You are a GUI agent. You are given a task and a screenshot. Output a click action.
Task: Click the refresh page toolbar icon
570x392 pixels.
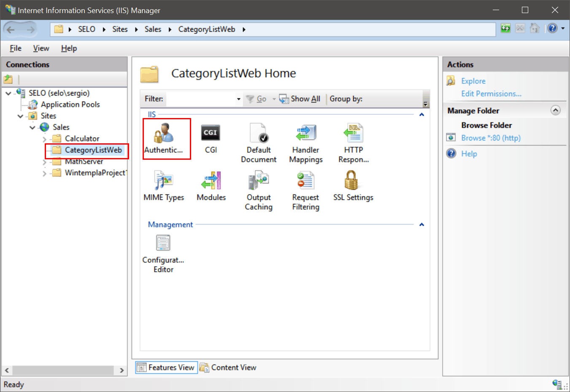pos(505,29)
